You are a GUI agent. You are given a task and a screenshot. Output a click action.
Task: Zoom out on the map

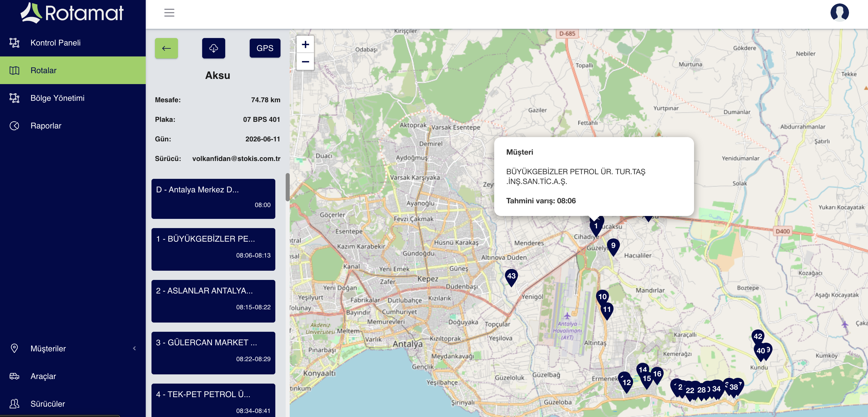coord(305,62)
